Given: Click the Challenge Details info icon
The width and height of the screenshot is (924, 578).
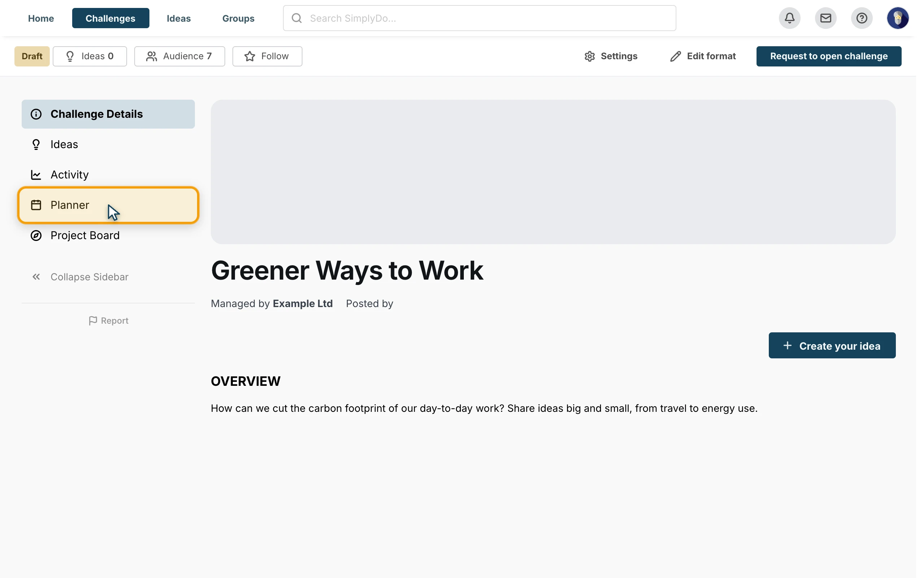Looking at the screenshot, I should pos(36,114).
